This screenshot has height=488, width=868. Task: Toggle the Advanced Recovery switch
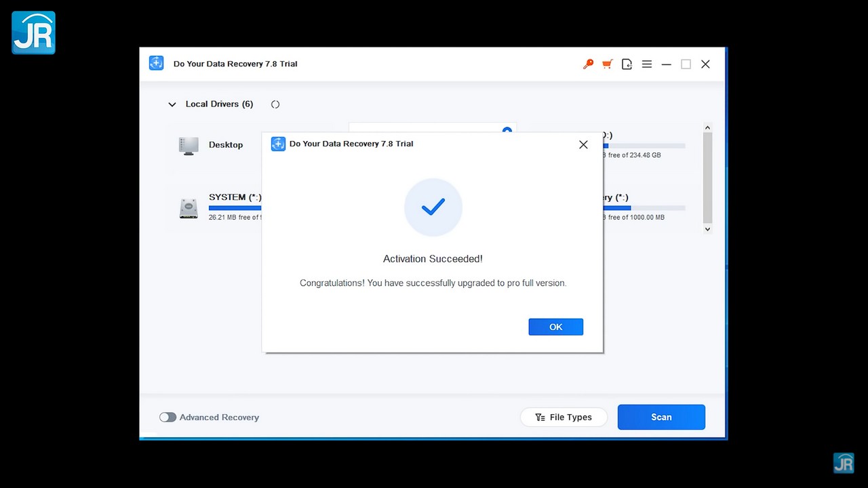point(167,418)
